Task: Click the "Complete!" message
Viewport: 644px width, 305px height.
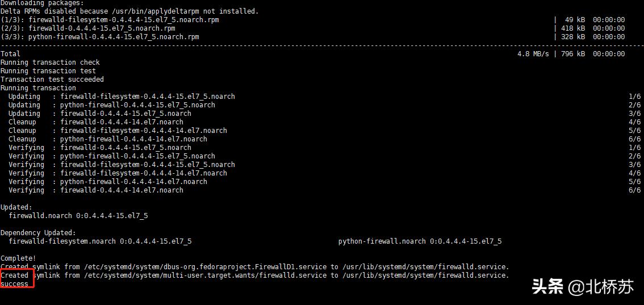Action: (x=18, y=258)
